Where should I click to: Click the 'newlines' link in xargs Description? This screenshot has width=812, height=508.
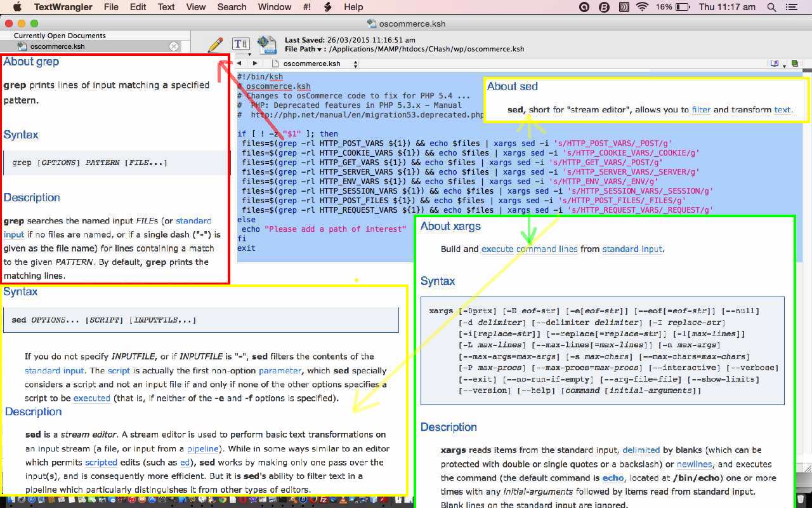(694, 464)
